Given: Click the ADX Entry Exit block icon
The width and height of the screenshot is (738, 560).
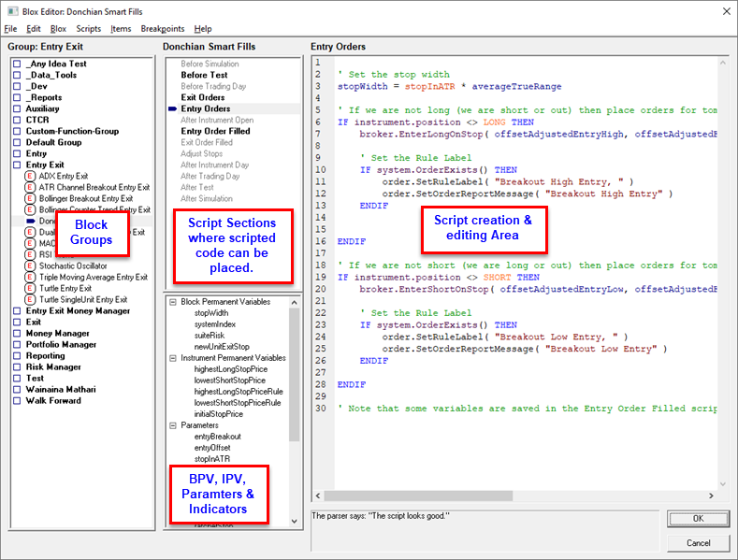Looking at the screenshot, I should 31,176.
